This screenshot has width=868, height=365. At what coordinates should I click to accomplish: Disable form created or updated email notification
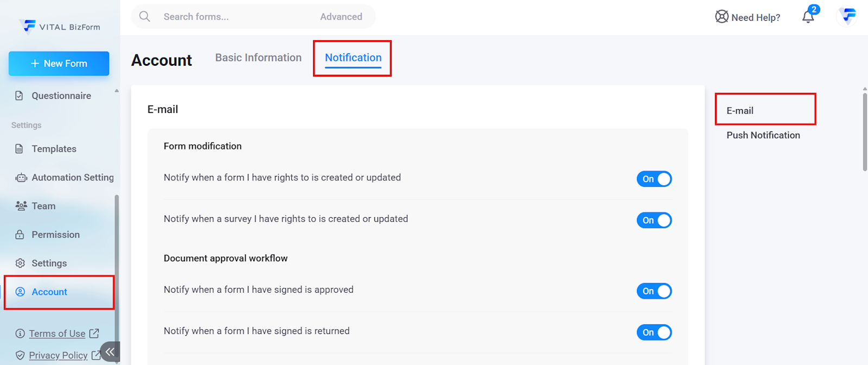click(654, 179)
